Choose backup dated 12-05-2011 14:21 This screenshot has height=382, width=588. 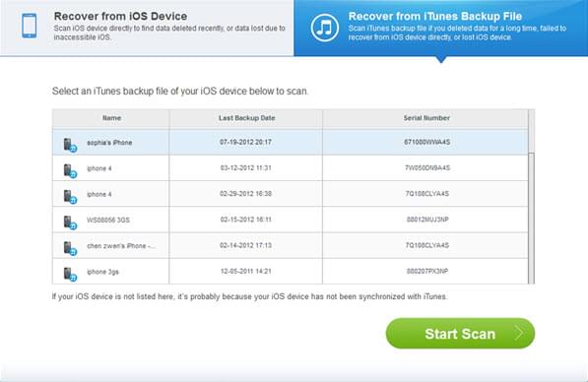[x=291, y=272]
